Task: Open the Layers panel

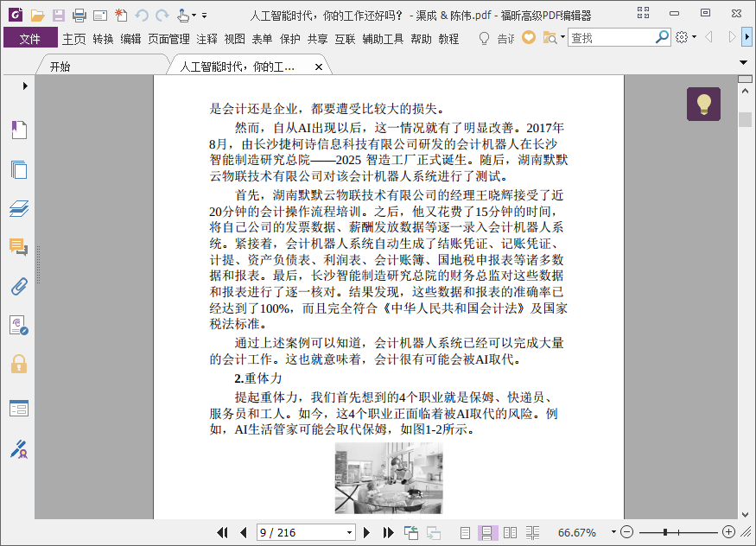Action: [x=19, y=208]
